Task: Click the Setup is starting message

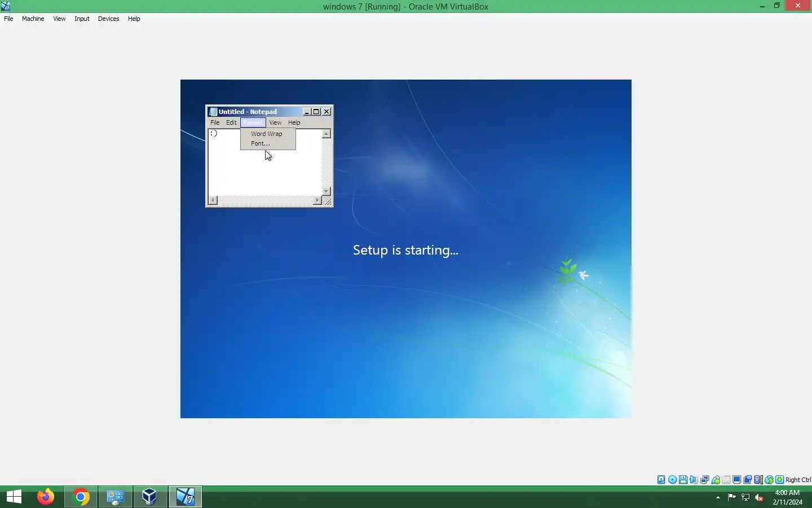Action: (x=405, y=250)
